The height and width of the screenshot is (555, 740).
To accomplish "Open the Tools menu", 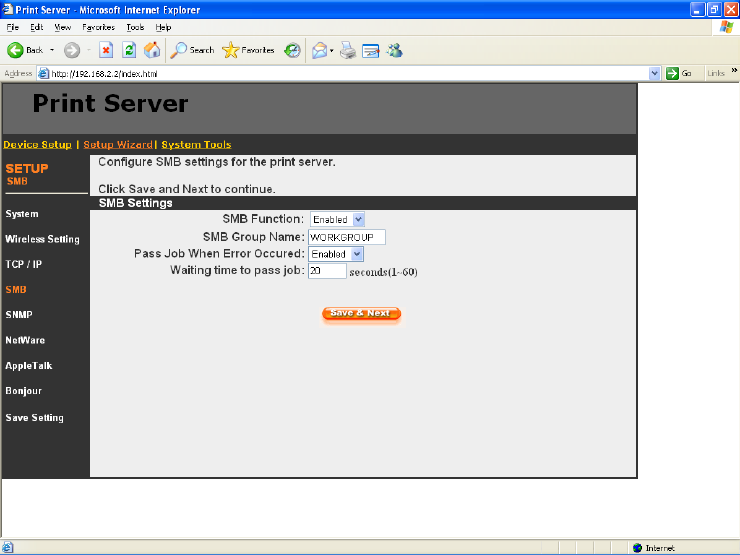I will coord(135,27).
